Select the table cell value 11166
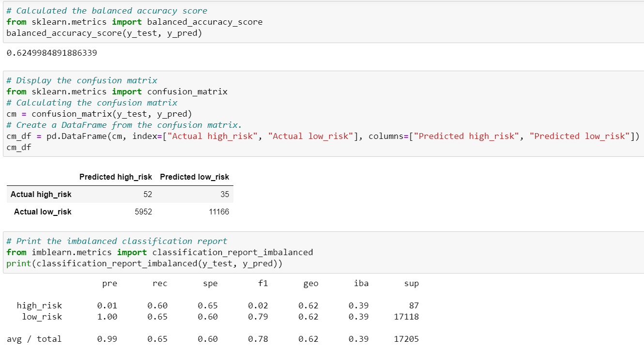Viewport: 644px width, 350px height. click(219, 212)
